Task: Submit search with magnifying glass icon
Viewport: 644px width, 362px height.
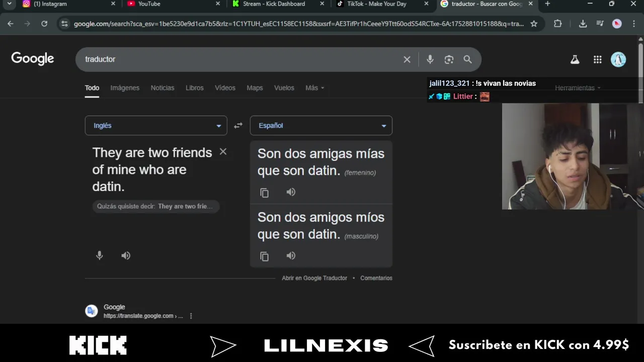Action: 467,59
